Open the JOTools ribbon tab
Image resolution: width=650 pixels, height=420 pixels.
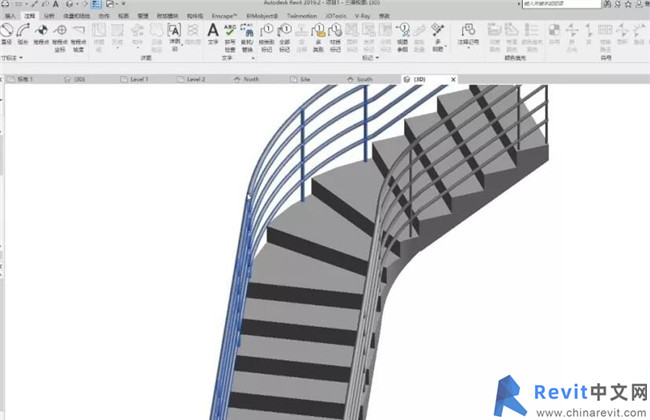coord(336,16)
